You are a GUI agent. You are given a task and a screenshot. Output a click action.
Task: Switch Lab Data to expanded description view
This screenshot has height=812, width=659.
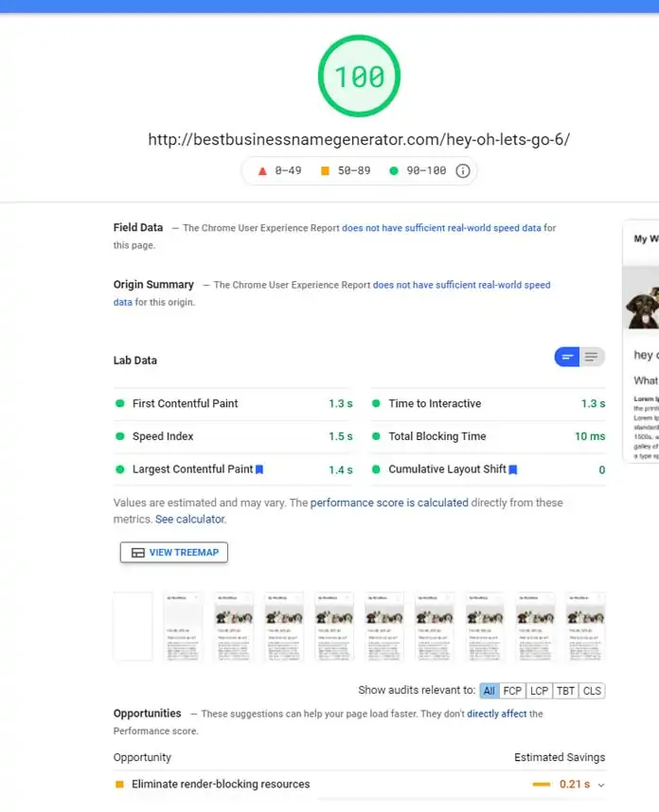(x=592, y=357)
